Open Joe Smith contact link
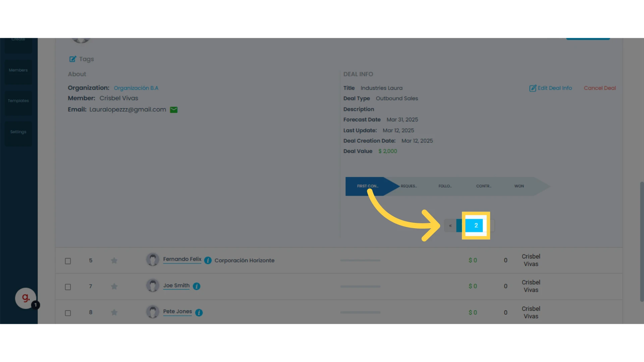Image resolution: width=644 pixels, height=362 pixels. click(x=176, y=285)
